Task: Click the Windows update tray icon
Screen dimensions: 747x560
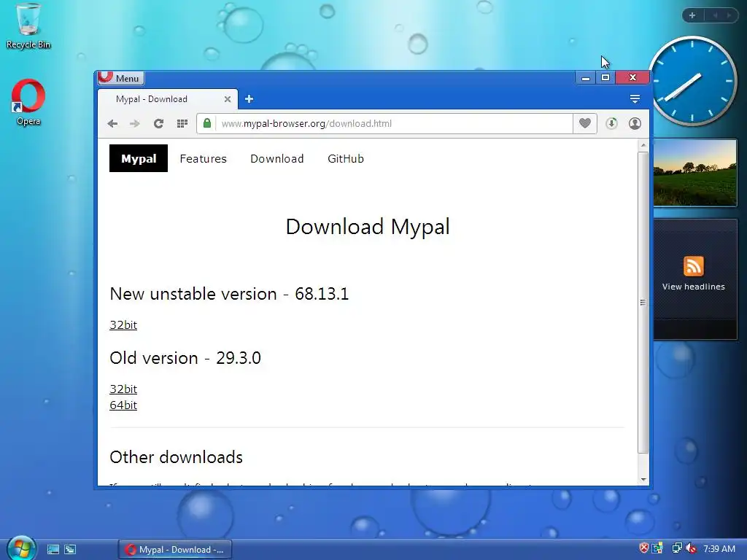Action: tap(657, 548)
